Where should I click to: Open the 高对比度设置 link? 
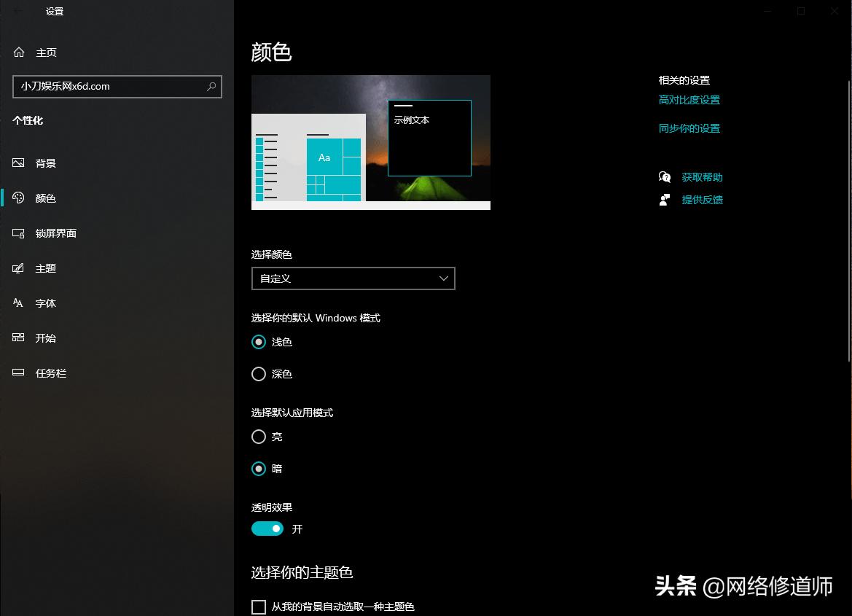[688, 100]
